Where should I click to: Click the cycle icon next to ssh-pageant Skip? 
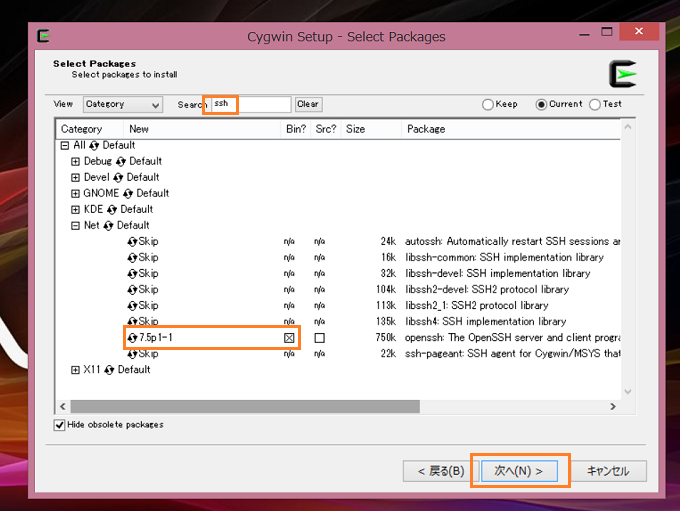click(x=132, y=354)
